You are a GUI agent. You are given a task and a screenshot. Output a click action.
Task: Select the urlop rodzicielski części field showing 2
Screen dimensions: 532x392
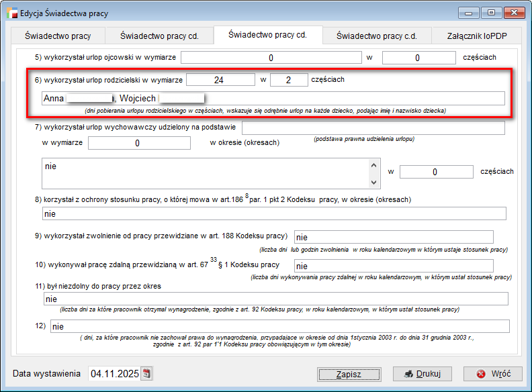click(289, 80)
